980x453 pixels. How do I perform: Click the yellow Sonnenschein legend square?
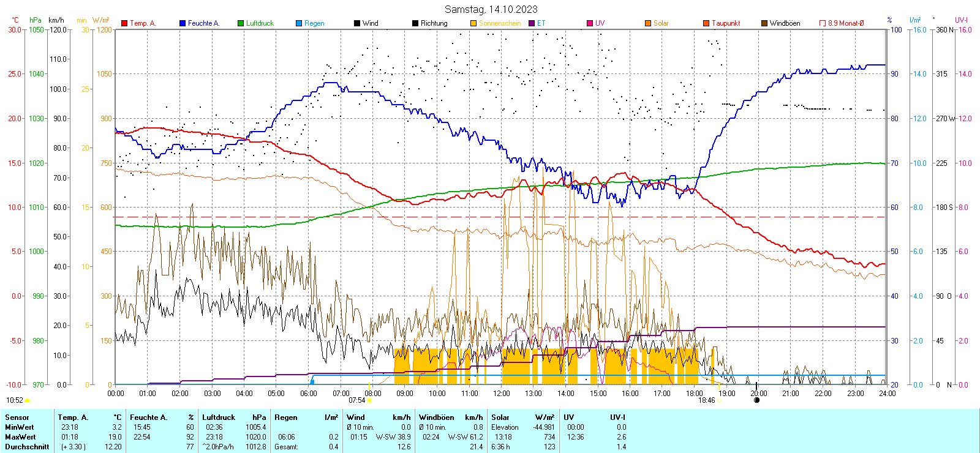tap(473, 23)
